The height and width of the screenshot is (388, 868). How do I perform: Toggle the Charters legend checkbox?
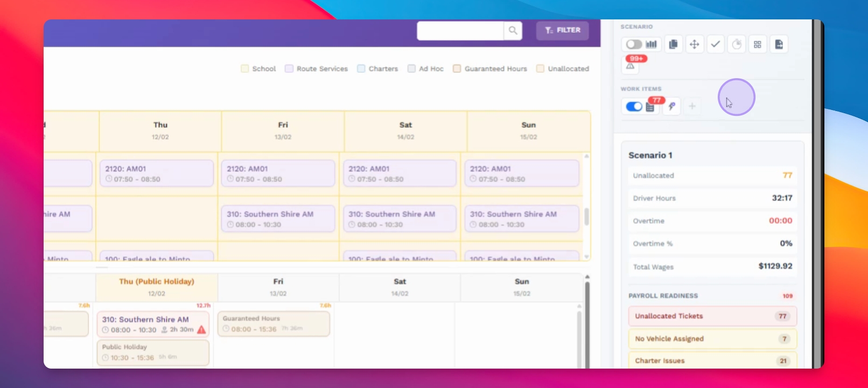[x=361, y=68]
